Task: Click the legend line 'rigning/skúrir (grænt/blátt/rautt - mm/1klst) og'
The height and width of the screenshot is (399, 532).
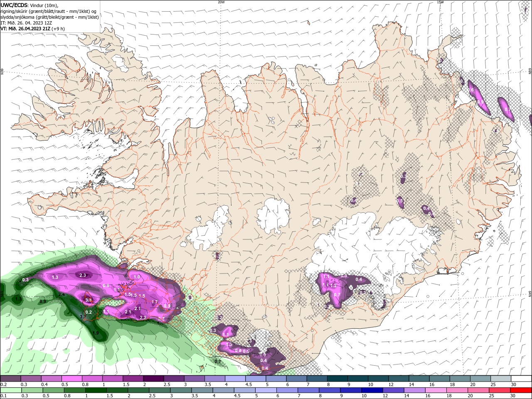Action: click(48, 11)
